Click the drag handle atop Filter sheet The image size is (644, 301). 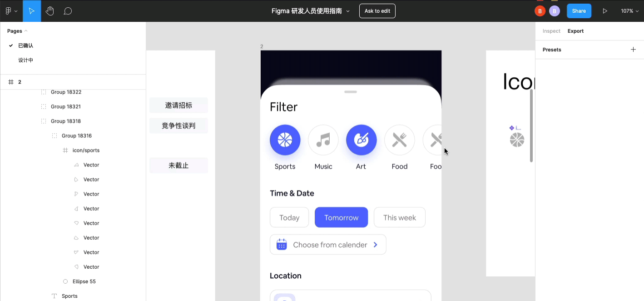click(351, 92)
